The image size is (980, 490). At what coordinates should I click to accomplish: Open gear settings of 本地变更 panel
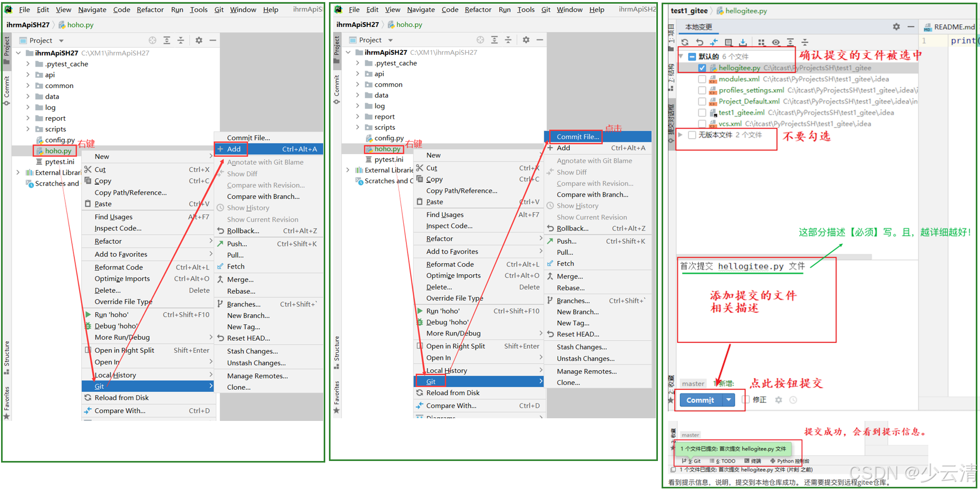point(896,26)
